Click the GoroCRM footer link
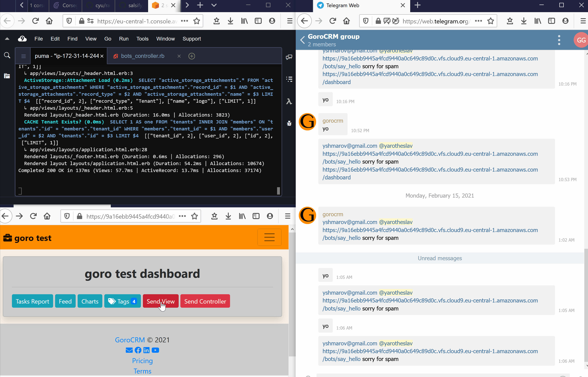The image size is (588, 377). (130, 340)
